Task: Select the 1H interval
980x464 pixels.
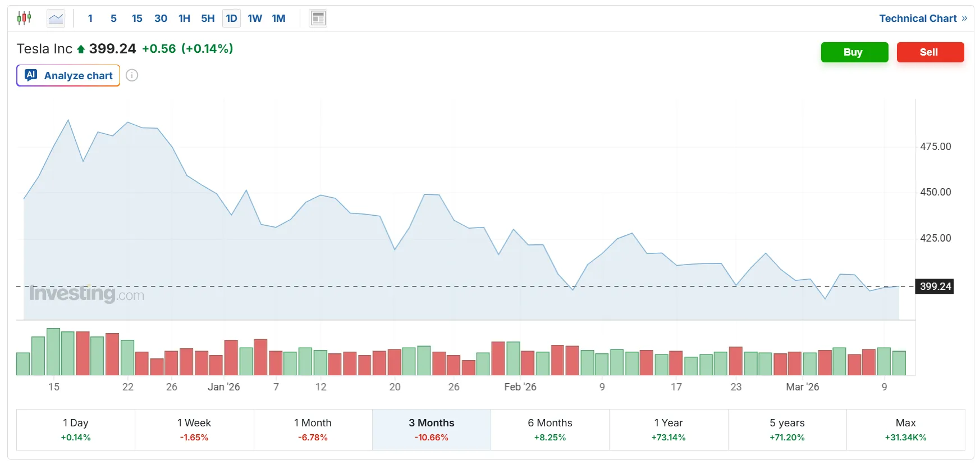Action: point(184,19)
